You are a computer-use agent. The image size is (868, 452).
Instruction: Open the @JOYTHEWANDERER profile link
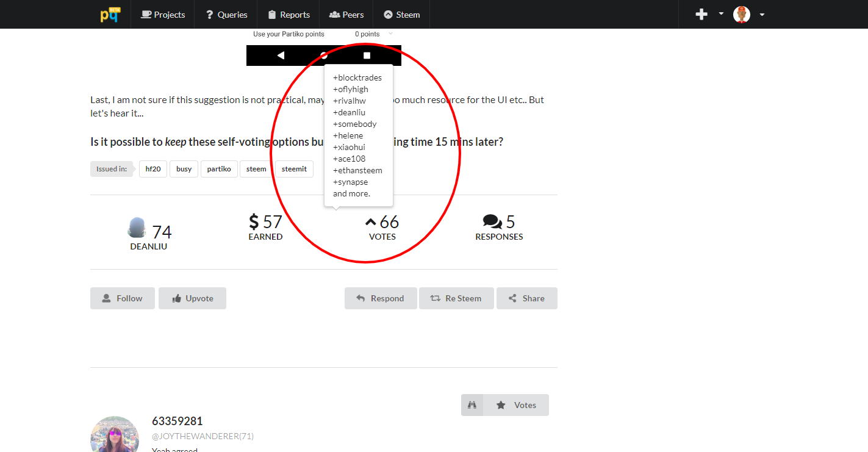coord(203,436)
